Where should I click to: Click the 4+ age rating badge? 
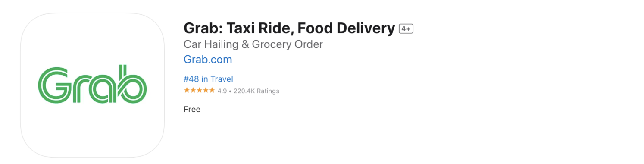point(406,29)
